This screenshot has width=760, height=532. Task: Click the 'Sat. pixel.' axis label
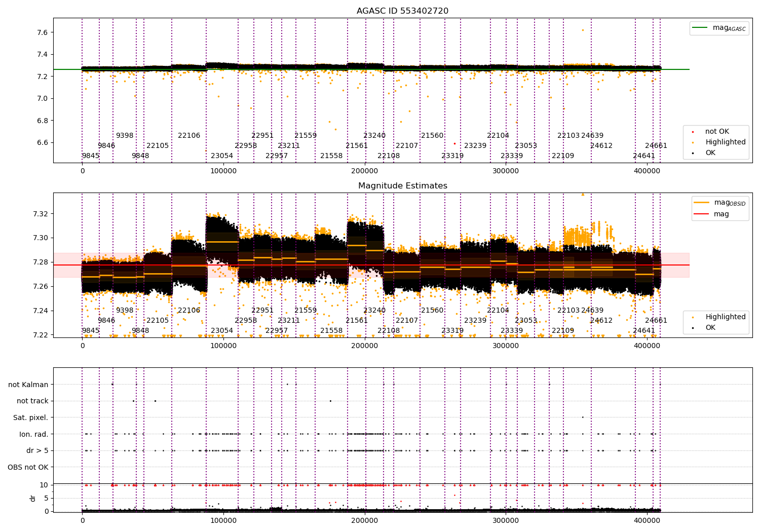tap(30, 418)
